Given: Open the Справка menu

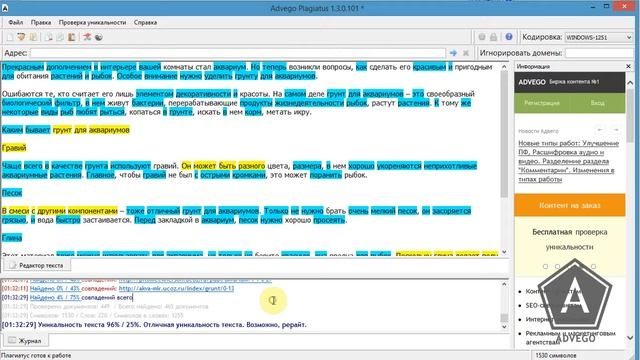Looking at the screenshot, I should click(145, 22).
